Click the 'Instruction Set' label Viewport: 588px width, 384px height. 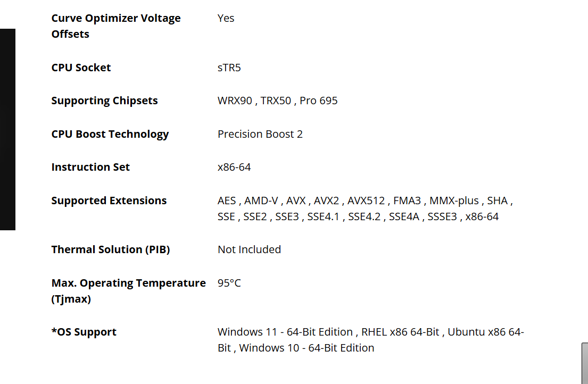(90, 167)
